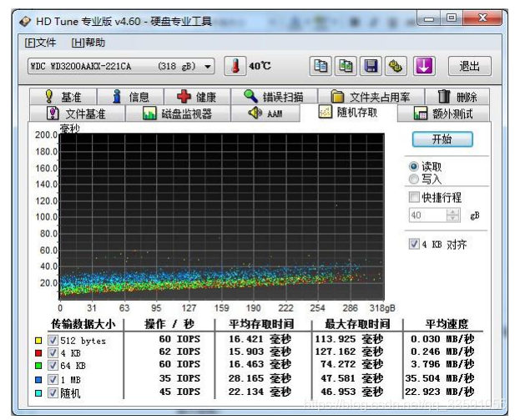Open the 文件夹占用率 folder usage tab
Viewport: 515px width, 420px height.
click(x=371, y=97)
